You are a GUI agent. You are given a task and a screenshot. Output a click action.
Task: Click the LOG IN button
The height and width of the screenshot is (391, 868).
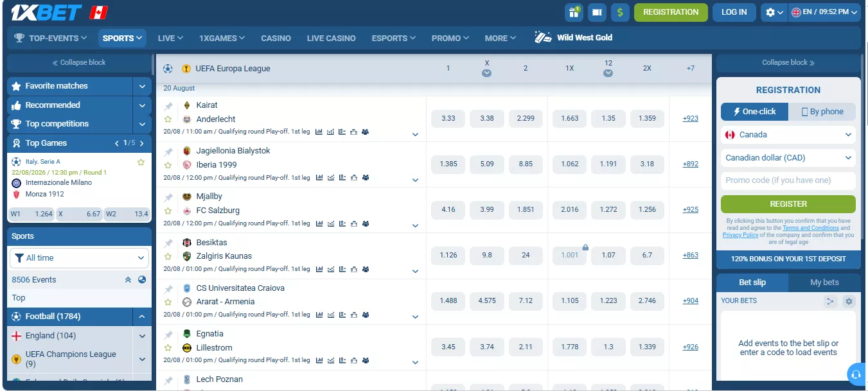[x=734, y=12]
